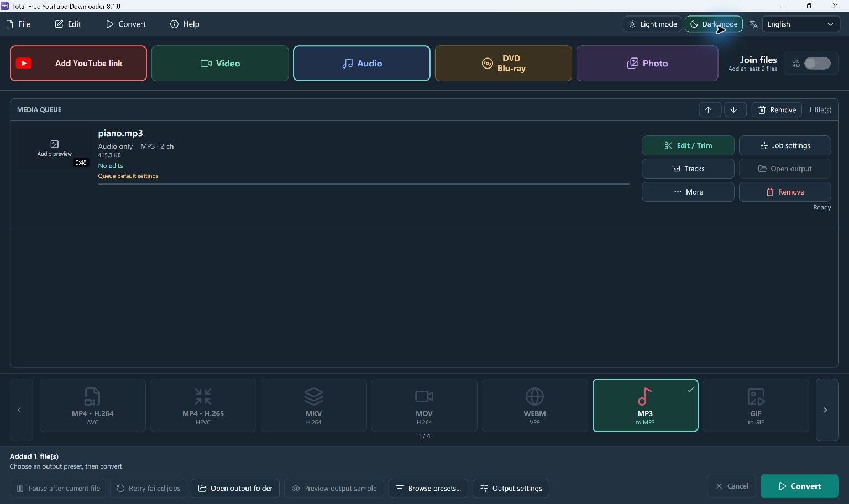Toggle the Join files switch
This screenshot has width=849, height=504.
(817, 64)
